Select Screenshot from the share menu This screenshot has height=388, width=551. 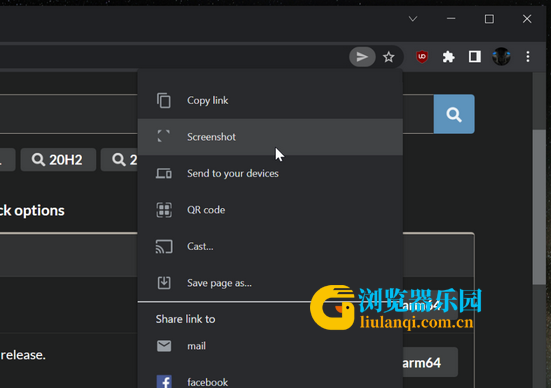(270, 137)
